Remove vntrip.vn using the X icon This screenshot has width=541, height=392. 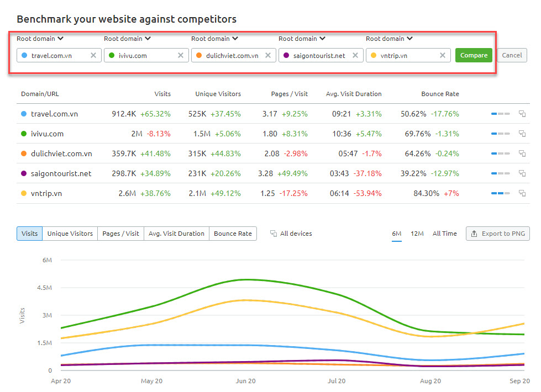[442, 55]
